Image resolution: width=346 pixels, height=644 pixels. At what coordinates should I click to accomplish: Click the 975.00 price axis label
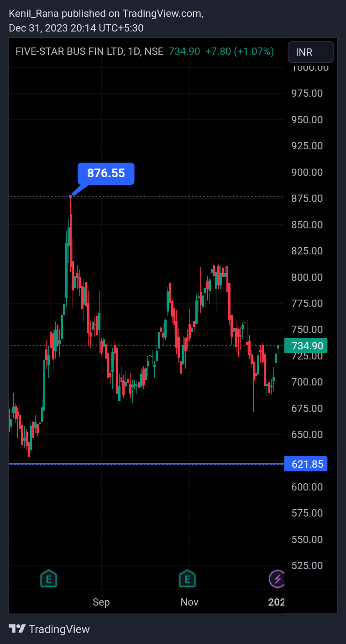[307, 93]
